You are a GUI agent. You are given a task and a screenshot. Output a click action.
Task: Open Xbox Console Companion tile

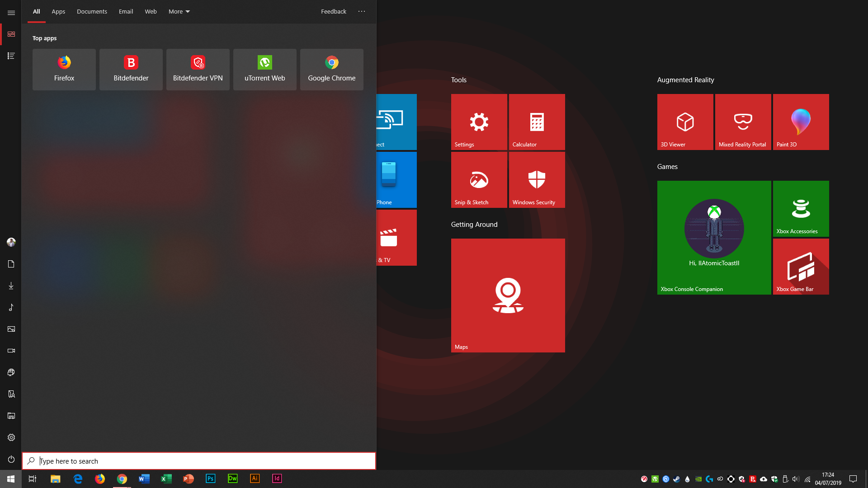click(x=714, y=238)
